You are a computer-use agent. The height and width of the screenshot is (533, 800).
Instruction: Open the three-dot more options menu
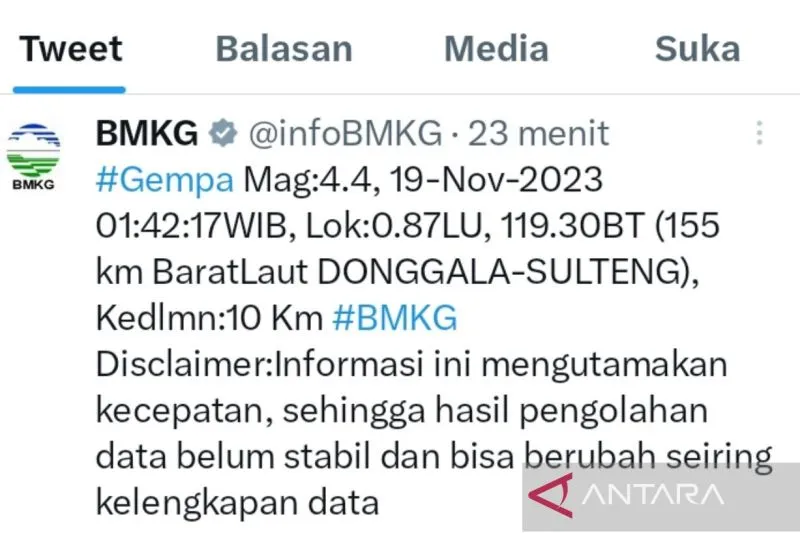pos(759,133)
